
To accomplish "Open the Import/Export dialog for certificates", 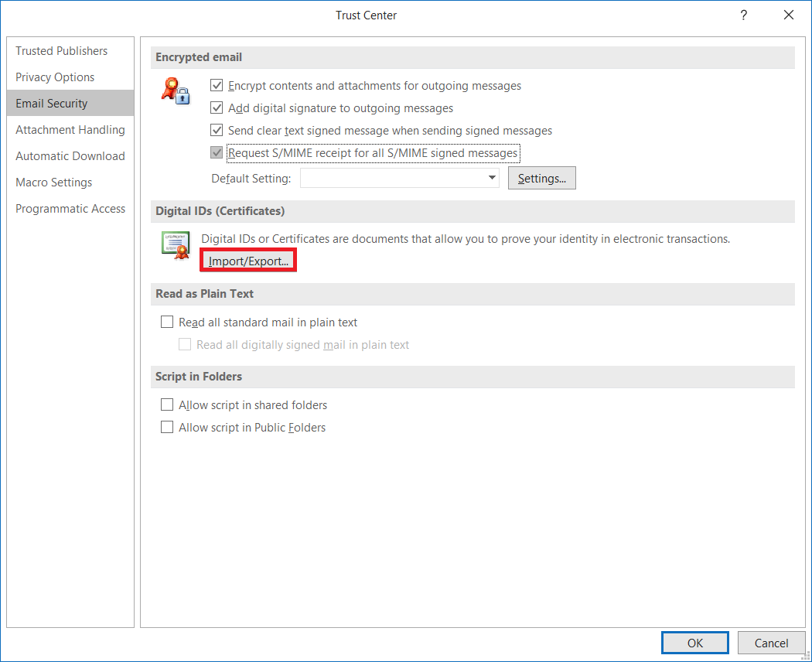I will (247, 259).
